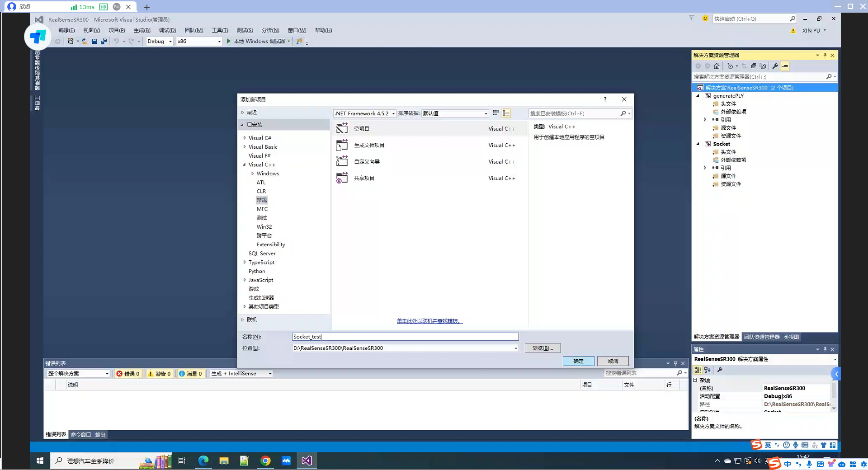This screenshot has height=470, width=868.
Task: Click the 单击此处以联机并查找模板 link
Action: [429, 321]
